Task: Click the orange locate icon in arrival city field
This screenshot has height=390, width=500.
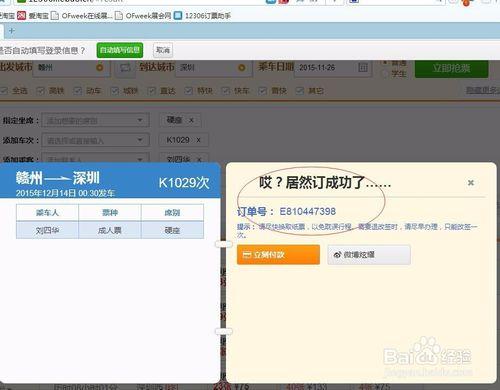Action: pos(241,68)
